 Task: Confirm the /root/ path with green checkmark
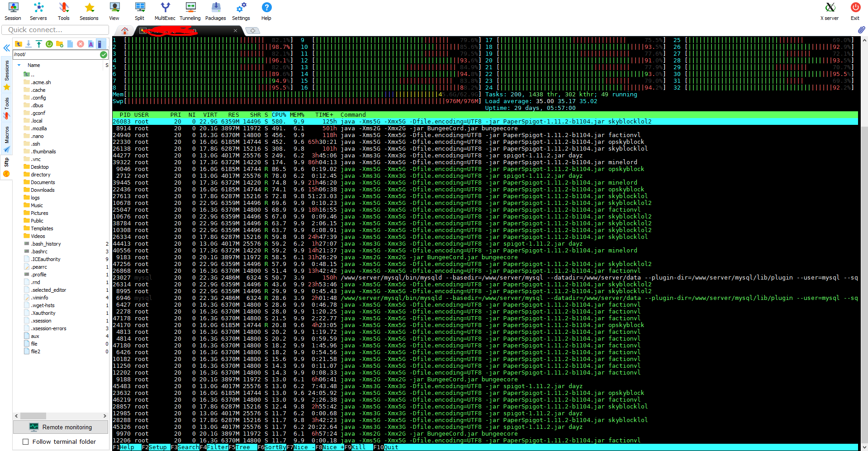coord(104,54)
